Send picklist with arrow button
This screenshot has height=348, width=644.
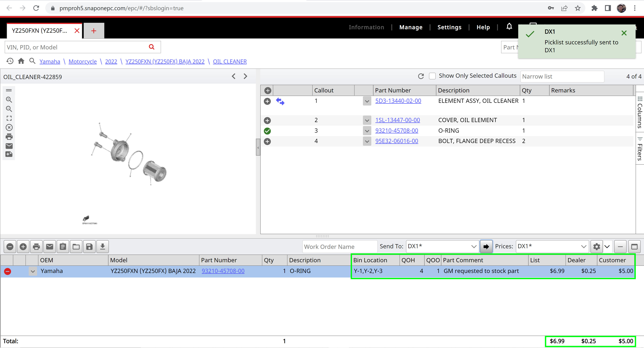click(486, 247)
